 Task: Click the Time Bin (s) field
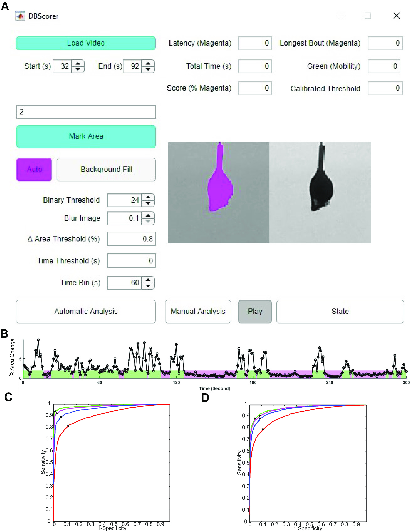pos(125,283)
